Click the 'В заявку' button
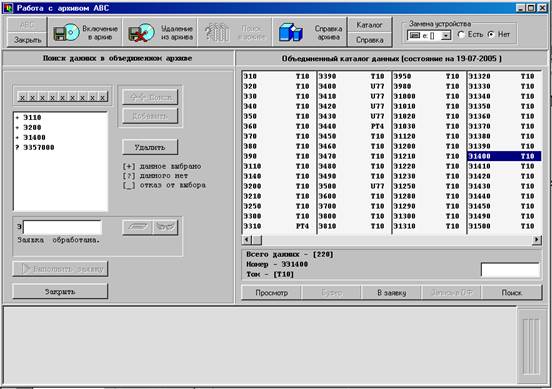Image resolution: width=552 pixels, height=389 pixels. [x=391, y=293]
